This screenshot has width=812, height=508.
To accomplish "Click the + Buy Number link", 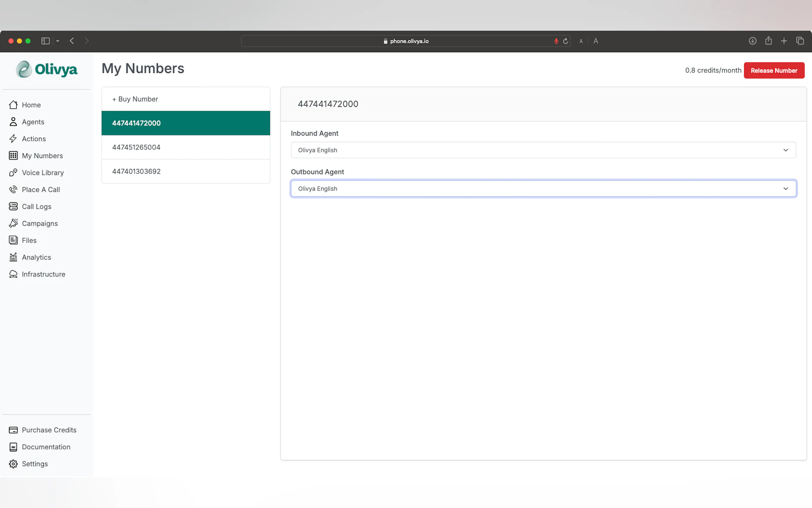I will tap(135, 99).
